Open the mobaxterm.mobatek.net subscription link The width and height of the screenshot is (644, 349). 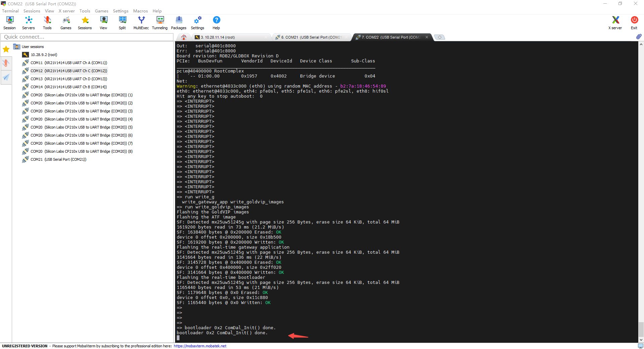200,346
